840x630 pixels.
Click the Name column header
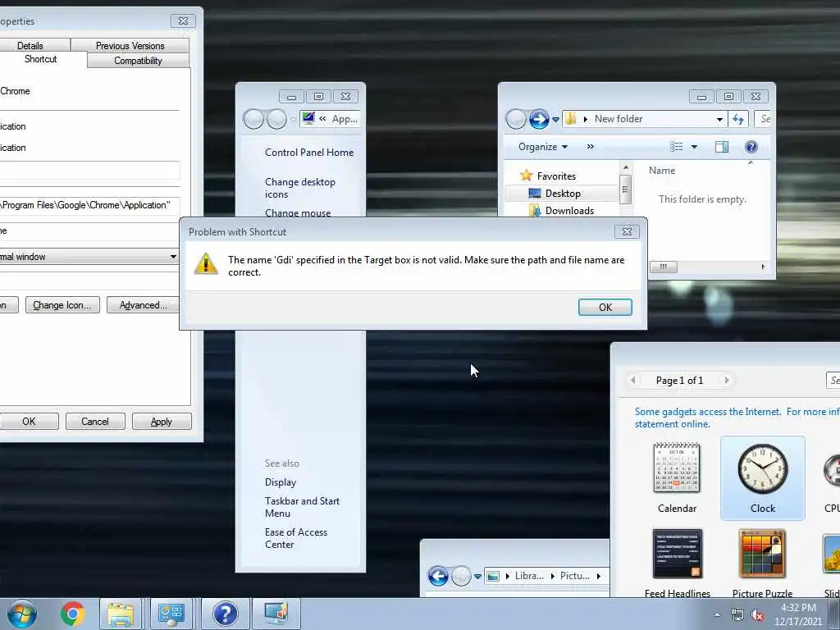point(662,171)
